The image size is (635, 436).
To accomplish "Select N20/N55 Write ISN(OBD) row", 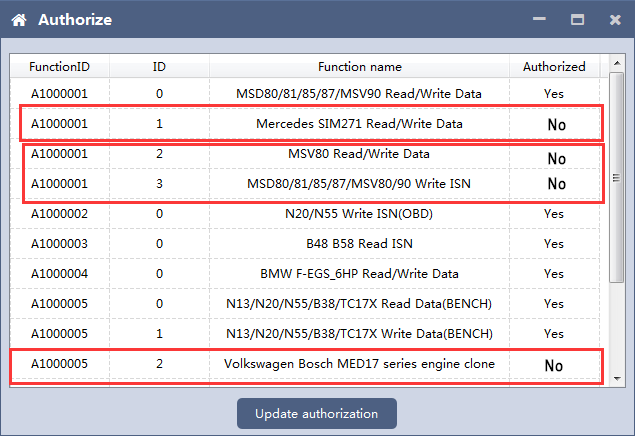I will click(x=305, y=214).
